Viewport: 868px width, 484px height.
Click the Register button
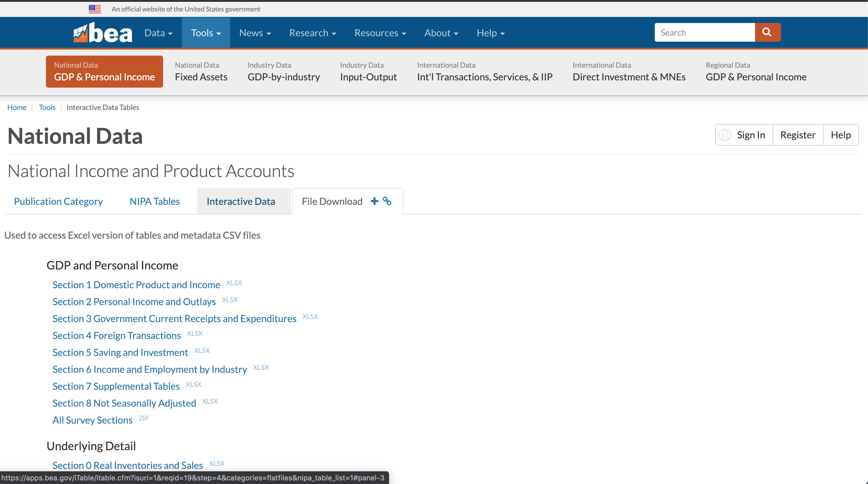pos(798,135)
